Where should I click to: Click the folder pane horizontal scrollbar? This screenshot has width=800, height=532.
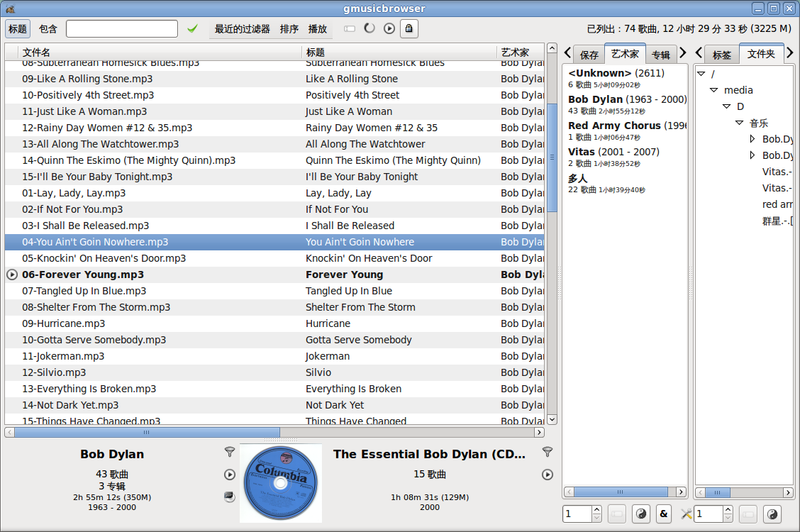pos(718,492)
